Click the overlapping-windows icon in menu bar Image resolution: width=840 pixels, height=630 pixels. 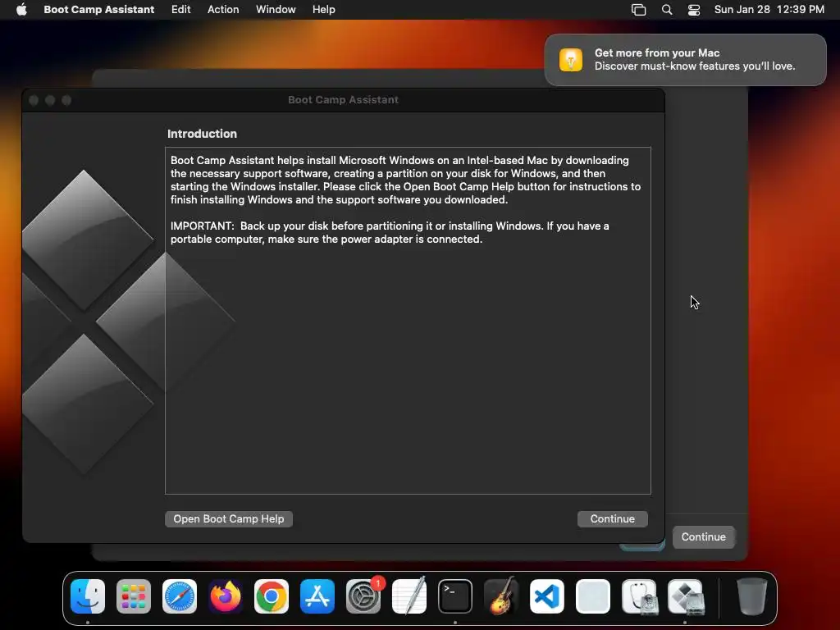638,10
